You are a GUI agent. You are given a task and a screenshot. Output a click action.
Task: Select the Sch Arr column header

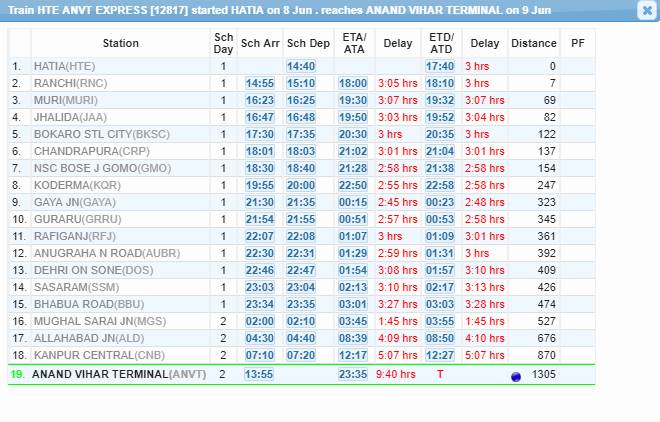tap(259, 44)
